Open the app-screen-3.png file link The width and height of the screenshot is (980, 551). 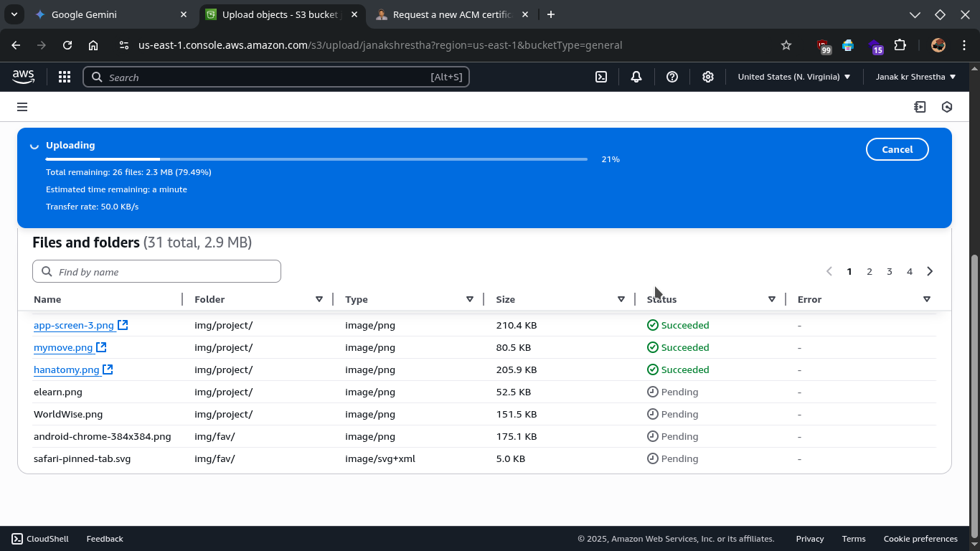(x=73, y=325)
